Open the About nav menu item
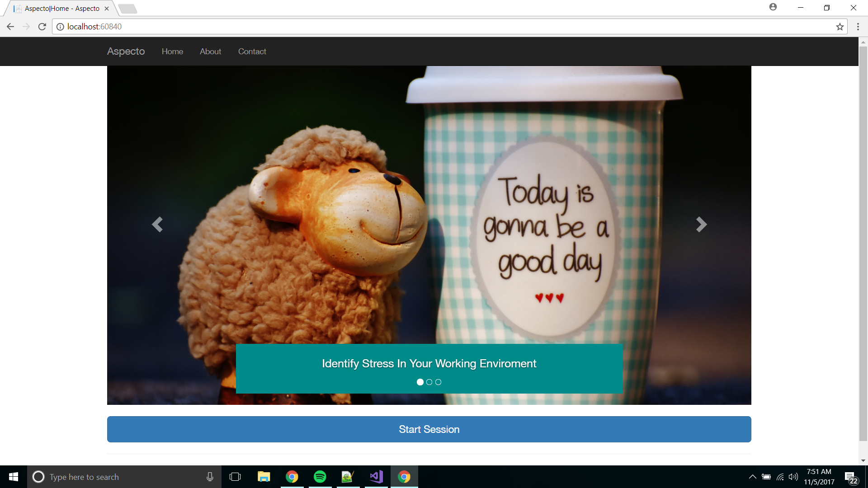This screenshot has height=488, width=868. point(210,52)
